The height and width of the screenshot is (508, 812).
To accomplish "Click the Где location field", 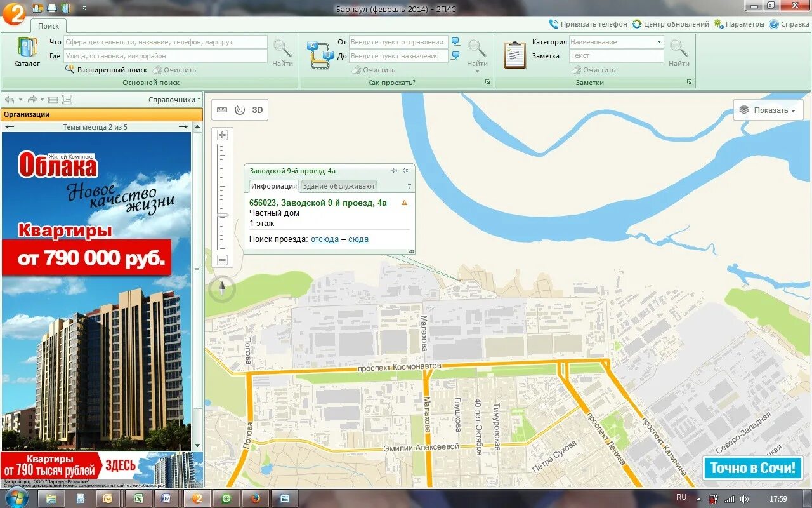I will pos(165,56).
